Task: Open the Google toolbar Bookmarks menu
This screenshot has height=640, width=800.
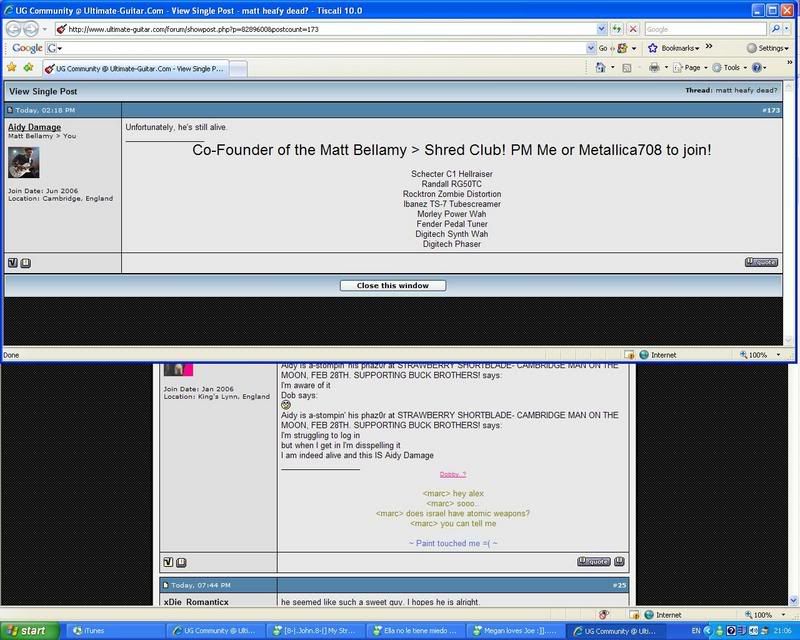Action: (673, 48)
